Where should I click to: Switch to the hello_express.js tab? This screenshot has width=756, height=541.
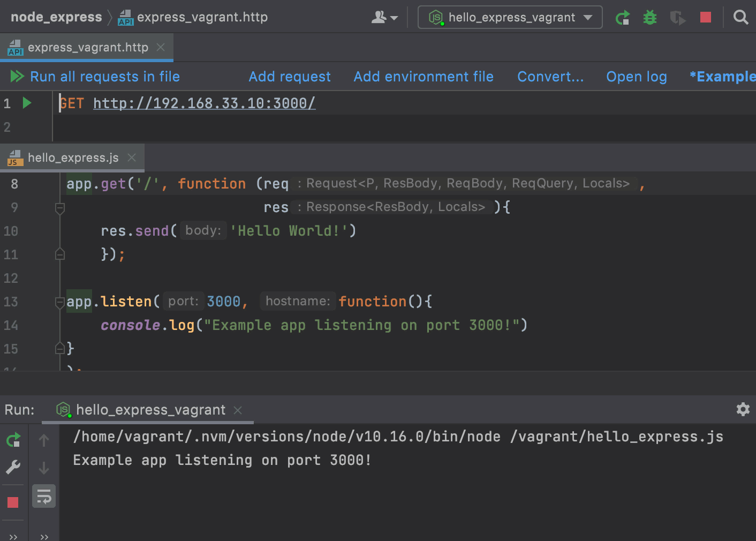72,157
